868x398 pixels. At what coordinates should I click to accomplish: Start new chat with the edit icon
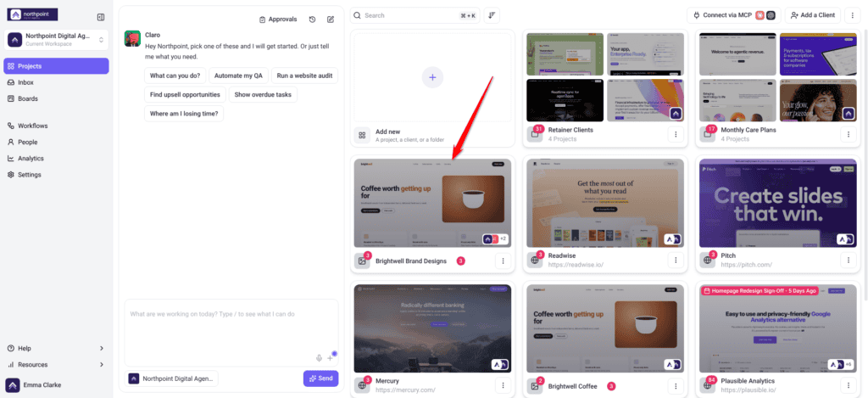tap(331, 20)
